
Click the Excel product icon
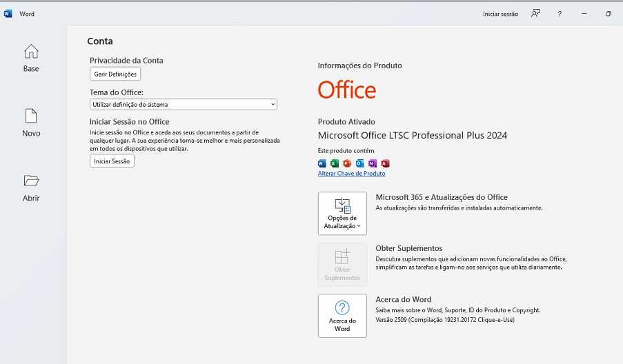tap(335, 163)
